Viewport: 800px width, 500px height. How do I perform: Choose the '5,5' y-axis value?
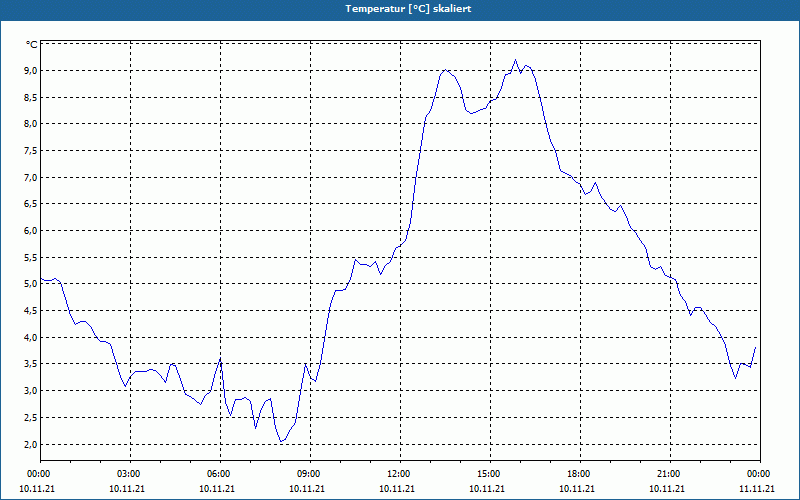(31, 258)
